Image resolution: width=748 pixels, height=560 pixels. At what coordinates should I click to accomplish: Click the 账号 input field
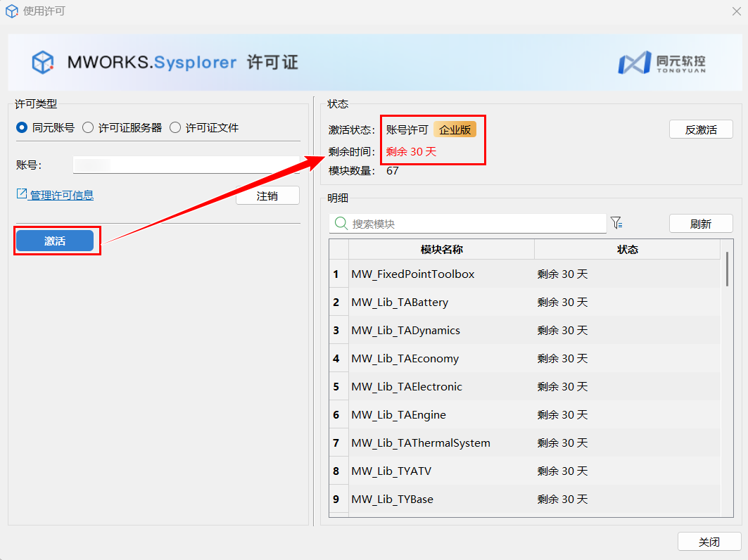coord(186,165)
